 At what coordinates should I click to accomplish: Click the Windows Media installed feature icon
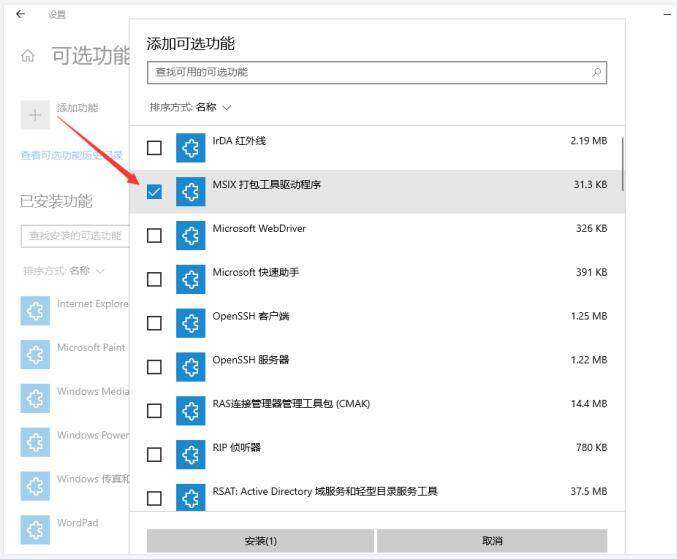(35, 398)
